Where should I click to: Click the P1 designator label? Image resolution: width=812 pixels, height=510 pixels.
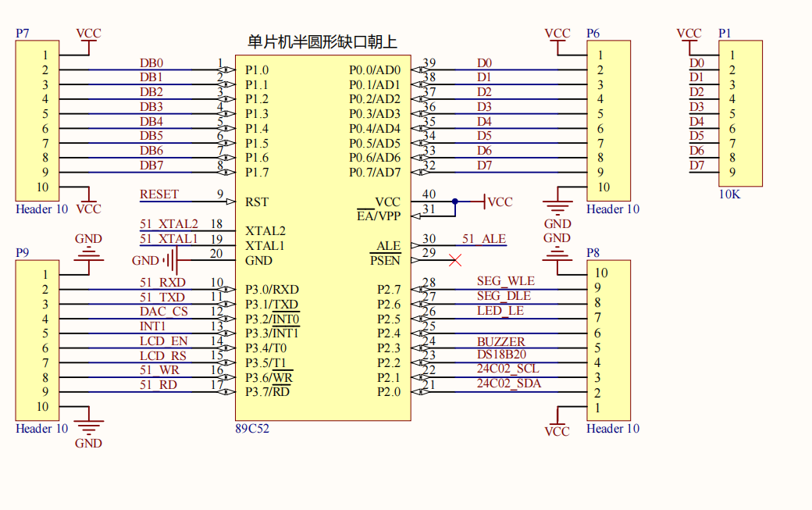tap(725, 33)
